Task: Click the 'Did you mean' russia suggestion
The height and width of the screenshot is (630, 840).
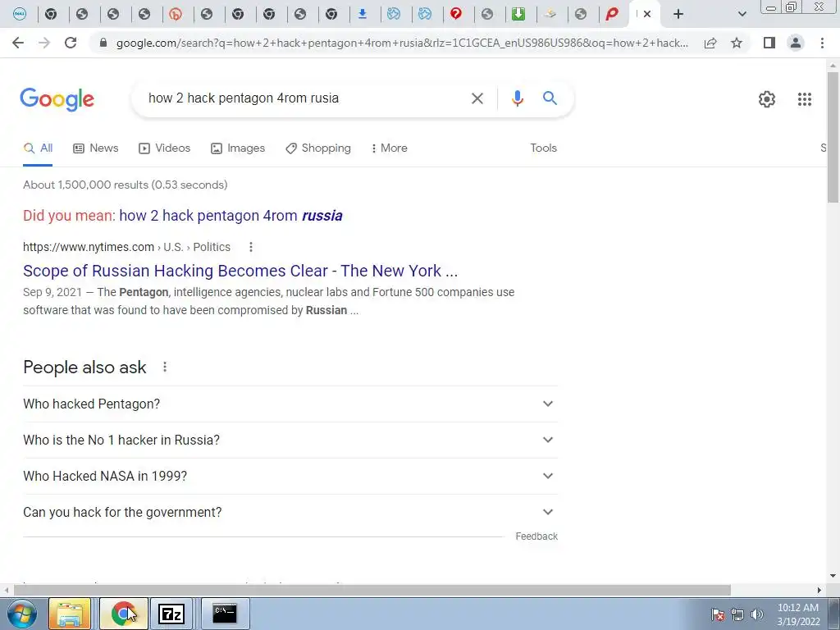Action: (231, 216)
